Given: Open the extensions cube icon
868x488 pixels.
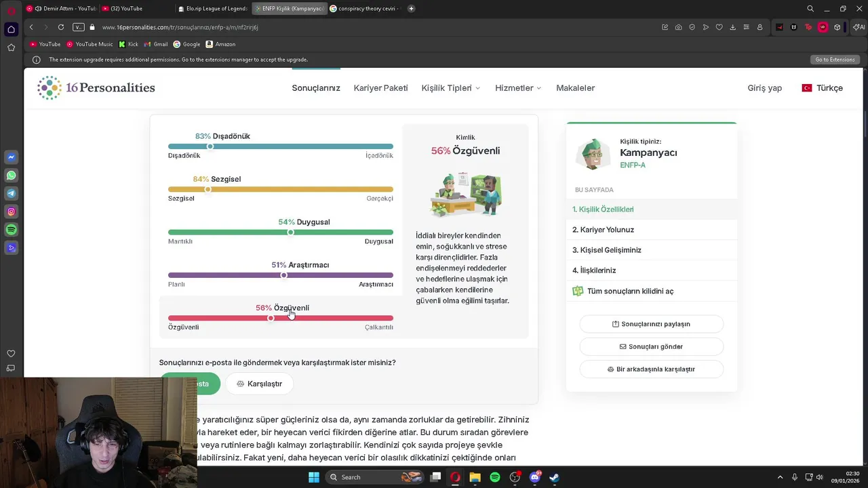Looking at the screenshot, I should point(837,27).
